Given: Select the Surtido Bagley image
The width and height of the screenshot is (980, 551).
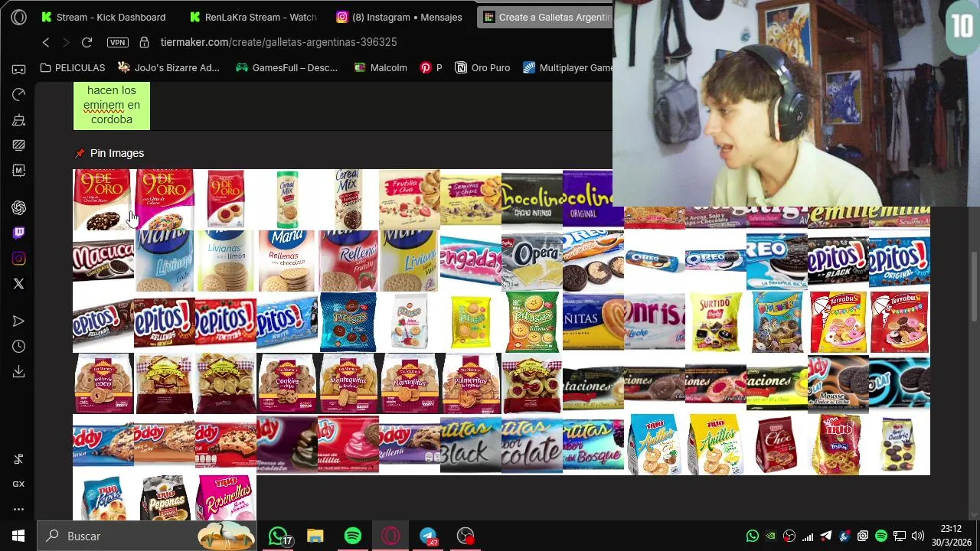Looking at the screenshot, I should coord(716,322).
